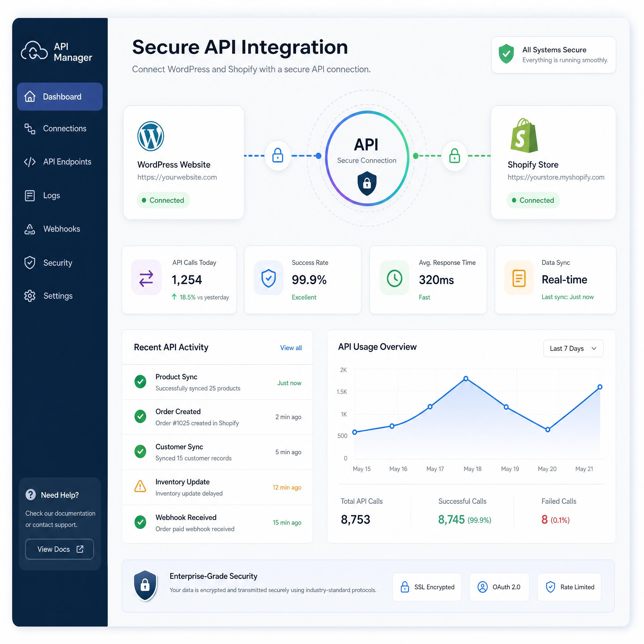Click the Successful Calls value 8,745
This screenshot has width=644, height=644.
point(451,519)
